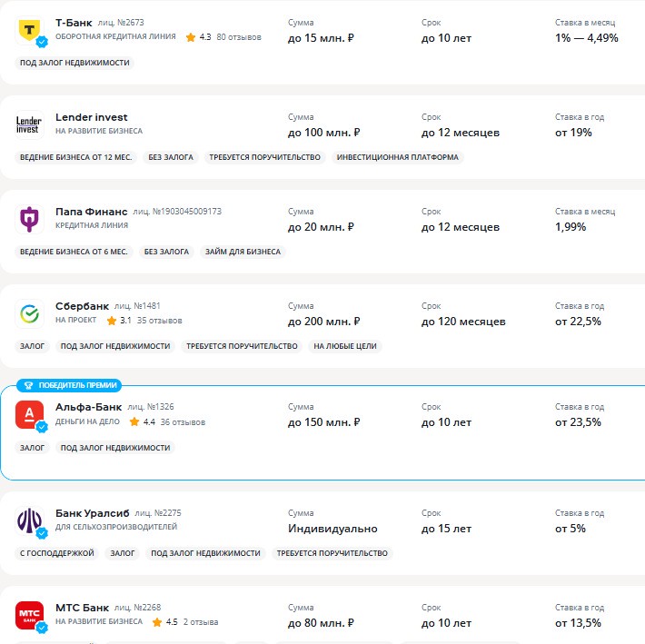Click the T-Bank yellow shield logo
Viewport: 645px width, 644px height.
click(x=29, y=31)
